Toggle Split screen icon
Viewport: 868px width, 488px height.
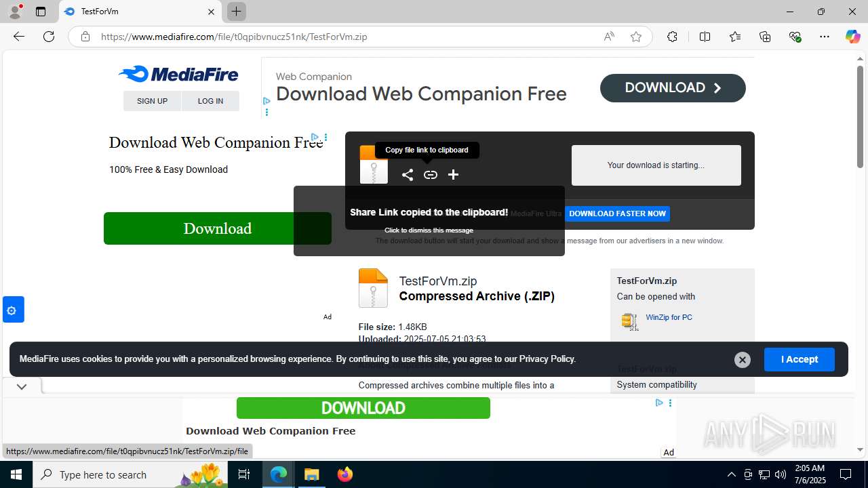[705, 37]
